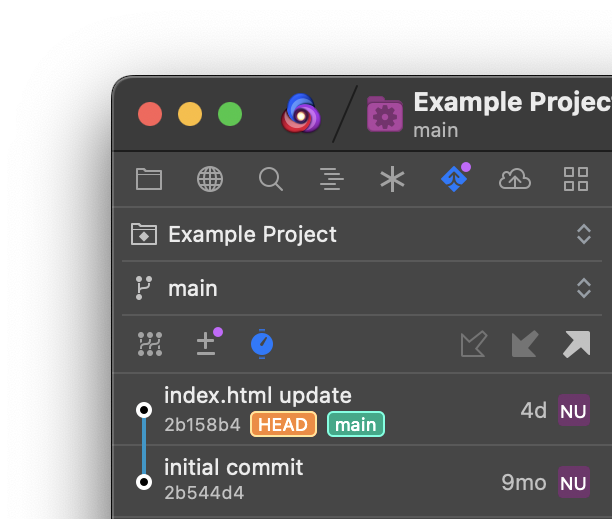Click the purple Example Project folder icon
Viewport: 612px width, 519px height.
pyautogui.click(x=384, y=114)
